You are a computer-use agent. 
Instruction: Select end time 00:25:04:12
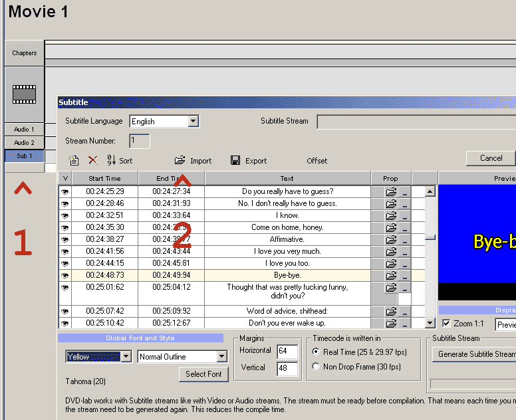[x=172, y=287]
